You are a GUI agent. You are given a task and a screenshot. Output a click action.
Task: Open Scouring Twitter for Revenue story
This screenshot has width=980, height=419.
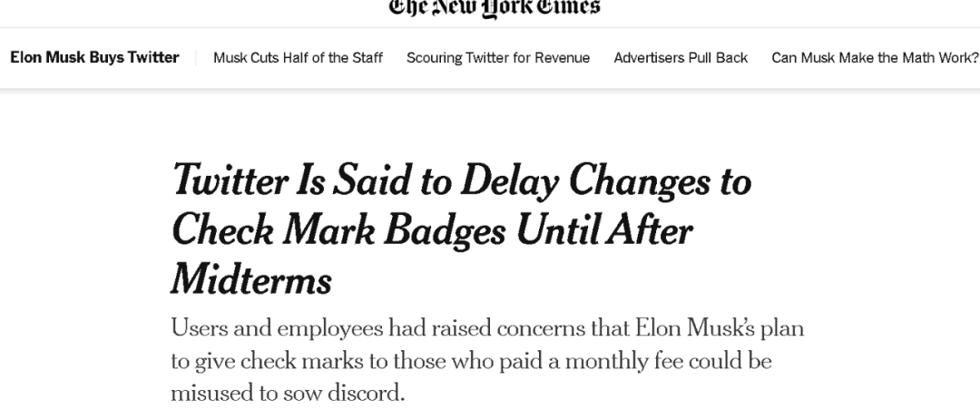click(x=498, y=58)
